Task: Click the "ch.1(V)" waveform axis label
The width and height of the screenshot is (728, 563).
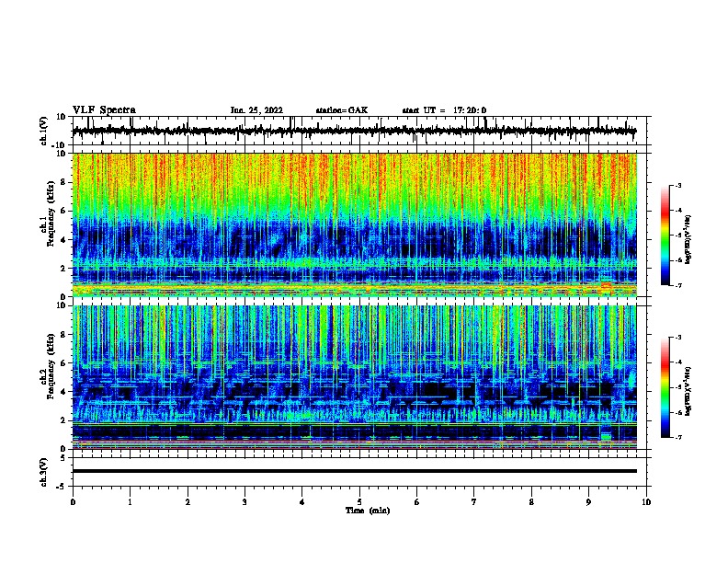Action: [x=44, y=131]
